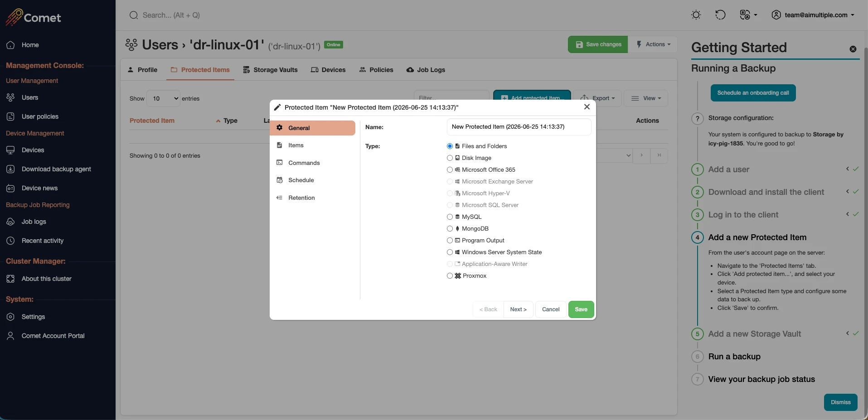
Task: Open View your backup job status step
Action: 761,379
